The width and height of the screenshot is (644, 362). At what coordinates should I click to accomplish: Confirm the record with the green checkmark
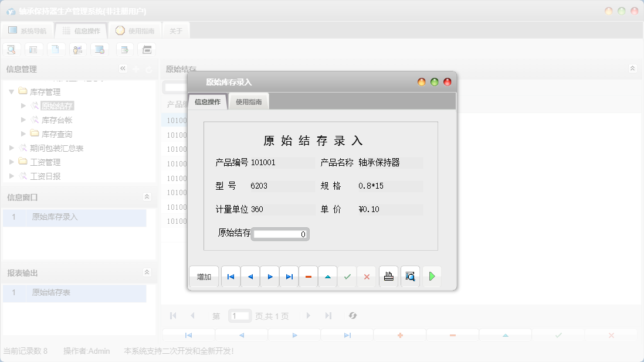tap(347, 276)
